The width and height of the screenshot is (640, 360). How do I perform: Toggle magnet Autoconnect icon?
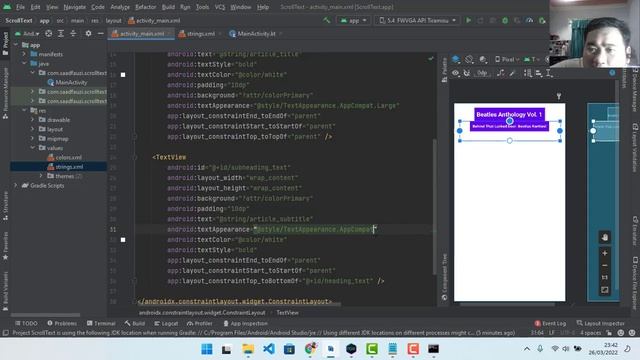coord(467,73)
